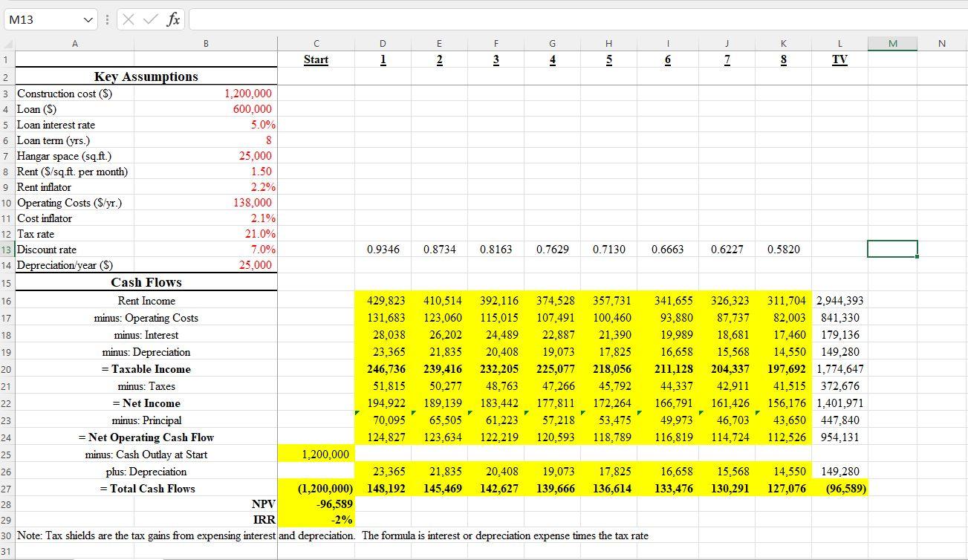Screen dimensions: 968x560
Task: Select column M header
Action: point(892,43)
